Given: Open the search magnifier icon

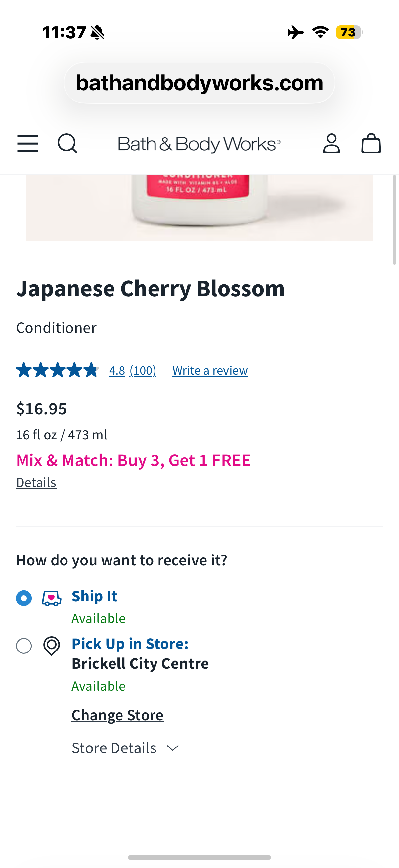Looking at the screenshot, I should [x=67, y=143].
